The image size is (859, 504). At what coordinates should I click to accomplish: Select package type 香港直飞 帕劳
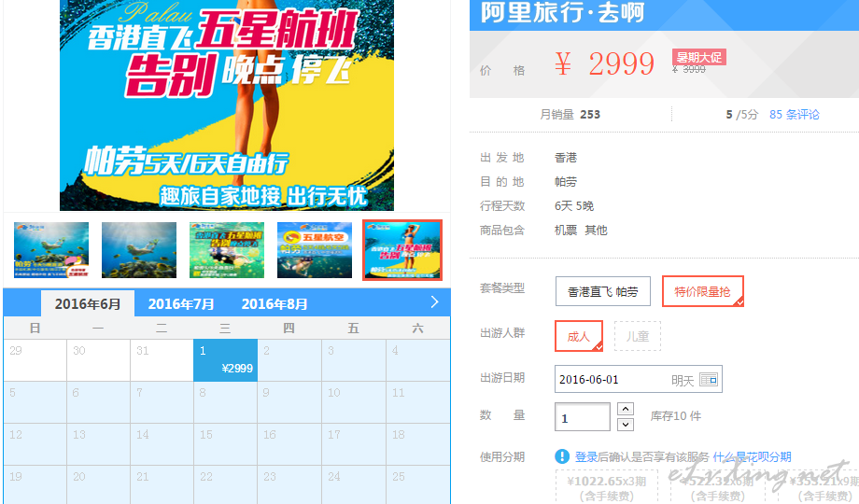602,291
